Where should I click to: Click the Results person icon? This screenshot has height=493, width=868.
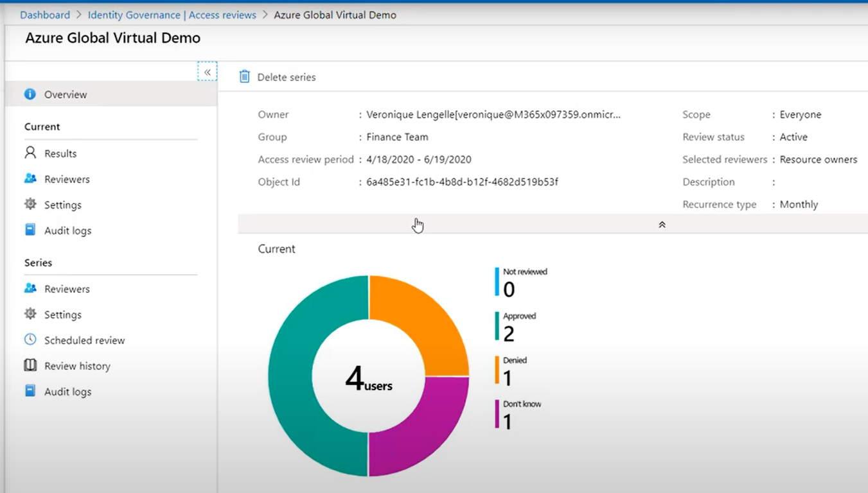click(x=30, y=153)
